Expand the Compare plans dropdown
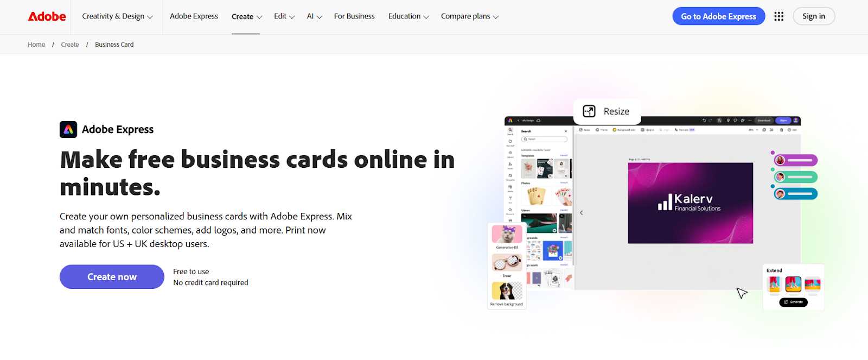This screenshot has height=360, width=868. [x=469, y=16]
